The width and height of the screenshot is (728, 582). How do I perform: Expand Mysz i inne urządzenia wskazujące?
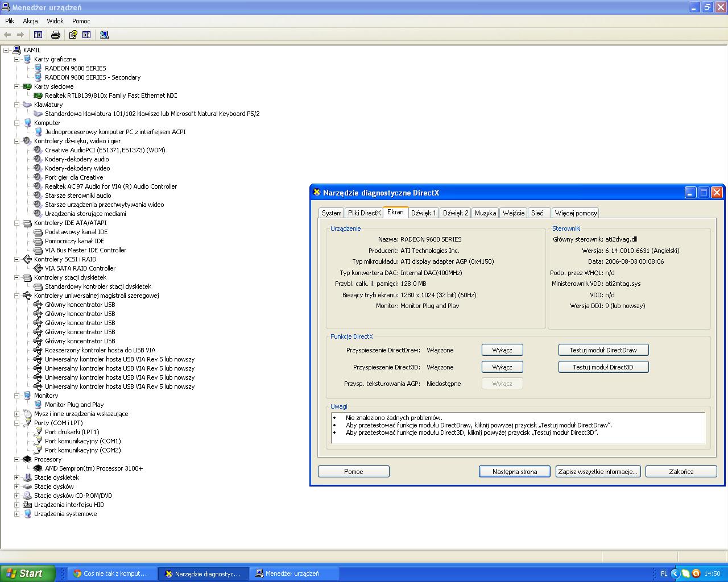[16, 414]
